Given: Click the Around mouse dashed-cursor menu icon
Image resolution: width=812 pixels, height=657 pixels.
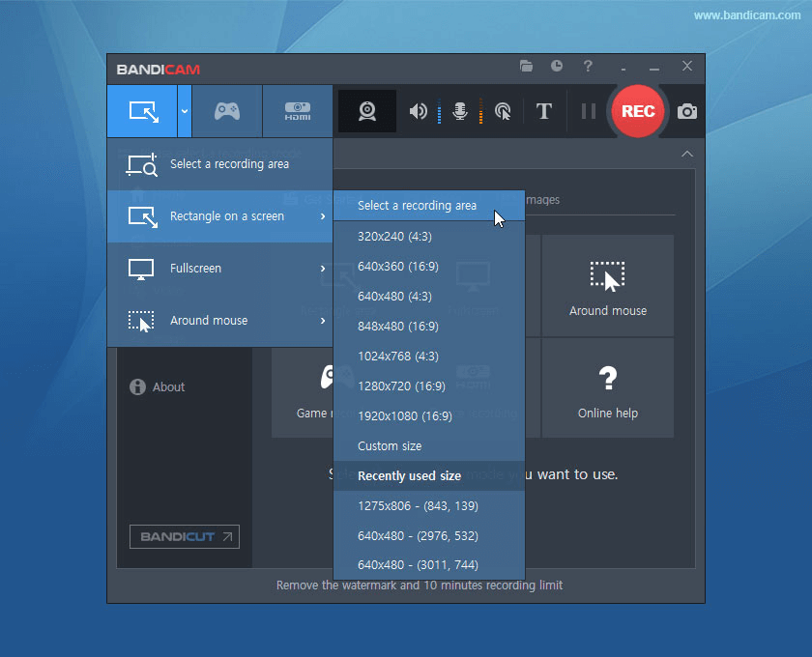Looking at the screenshot, I should pos(141,321).
